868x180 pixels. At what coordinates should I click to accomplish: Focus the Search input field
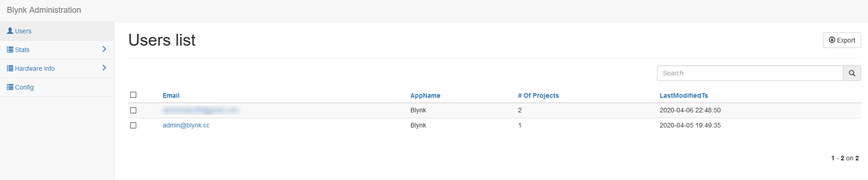point(750,73)
